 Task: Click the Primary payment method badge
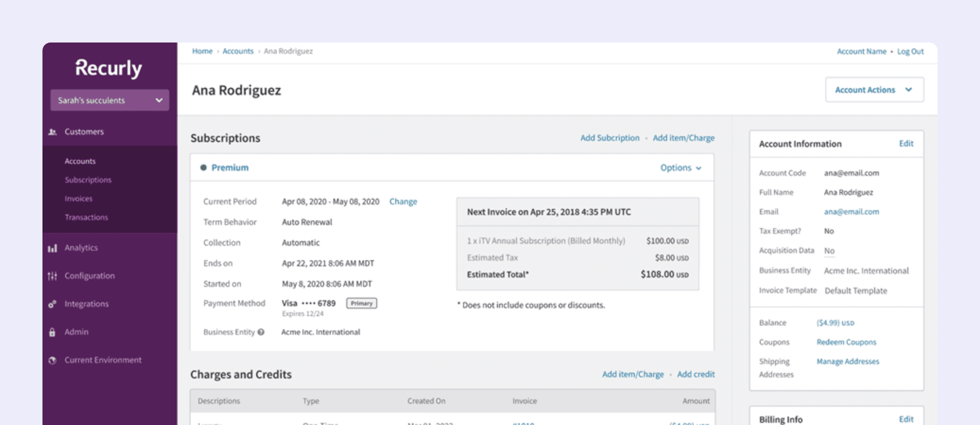(x=362, y=303)
